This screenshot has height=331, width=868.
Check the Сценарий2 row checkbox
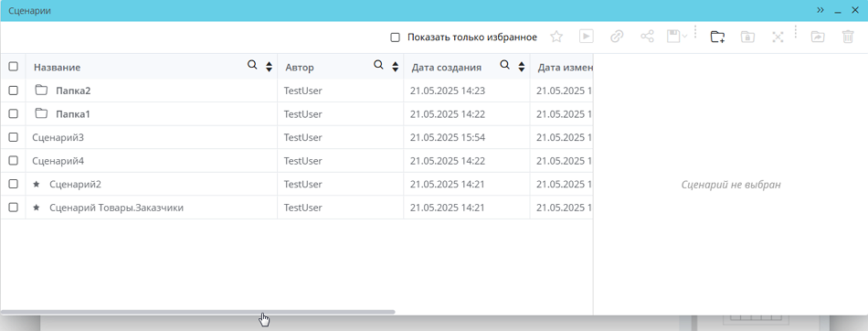tap(14, 184)
